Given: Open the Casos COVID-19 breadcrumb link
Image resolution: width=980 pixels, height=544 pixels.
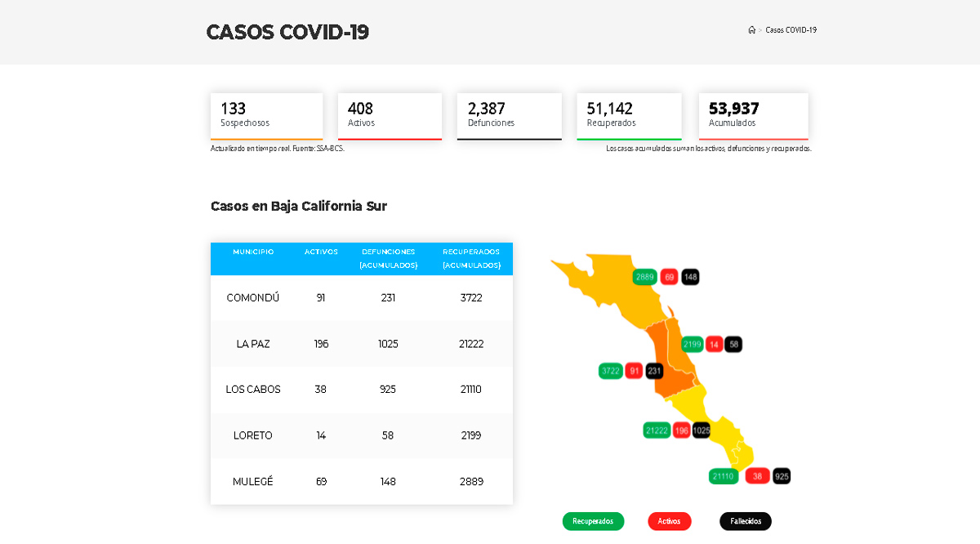Looking at the screenshot, I should click(x=791, y=30).
